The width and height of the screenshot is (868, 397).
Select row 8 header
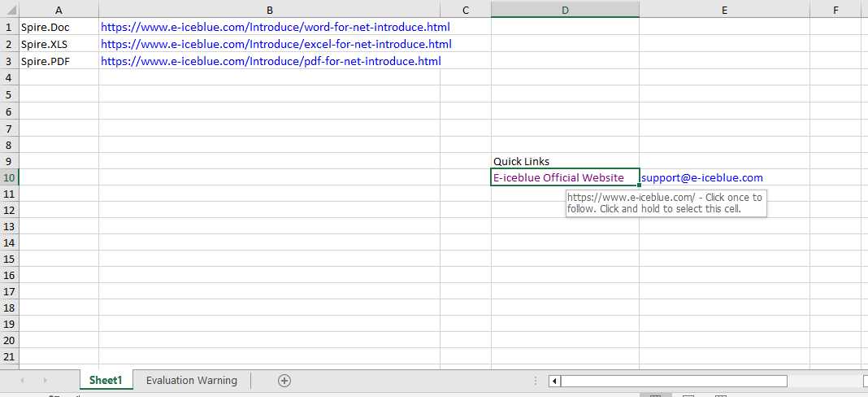[9, 145]
